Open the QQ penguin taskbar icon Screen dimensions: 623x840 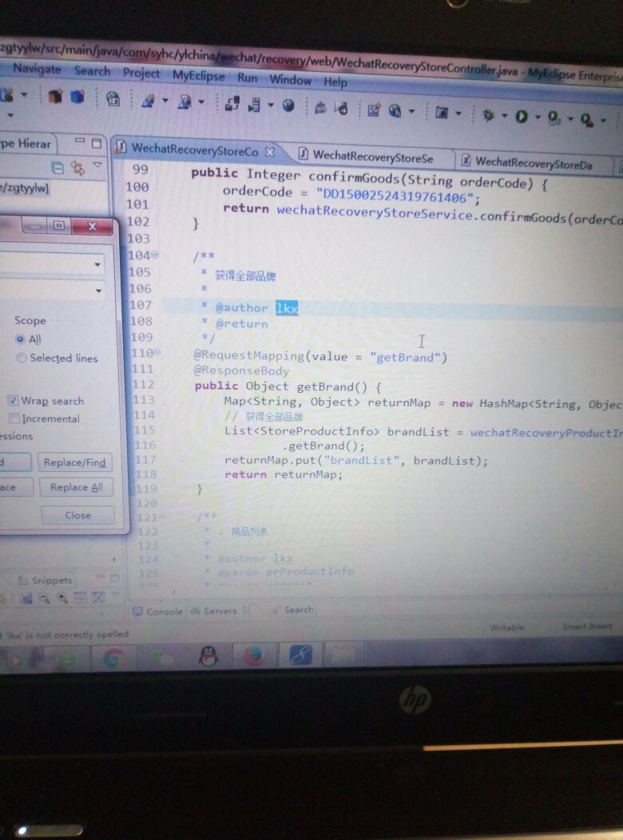point(208,656)
